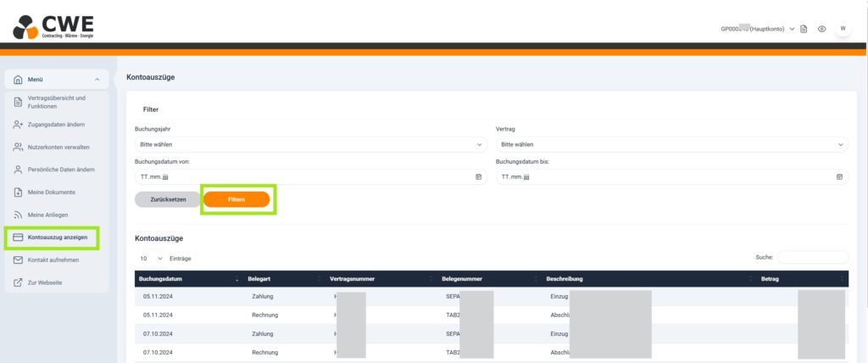
Task: Collapse the Menü sidebar section
Action: [97, 80]
